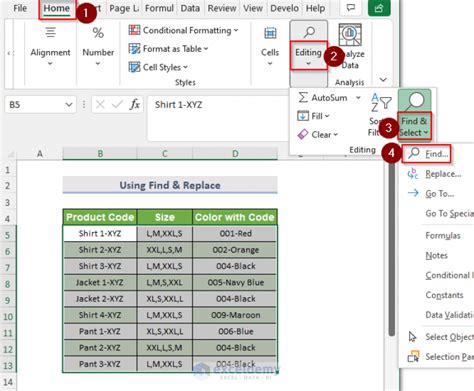This screenshot has height=391, width=474.
Task: Switch to the Data tab
Action: [x=190, y=8]
